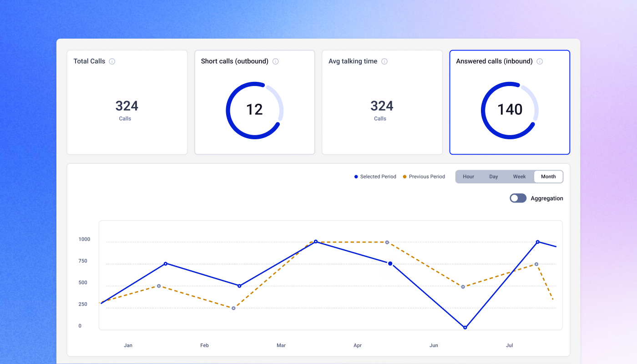This screenshot has height=364, width=637.
Task: Switch chart granularity to Hour
Action: [469, 177]
